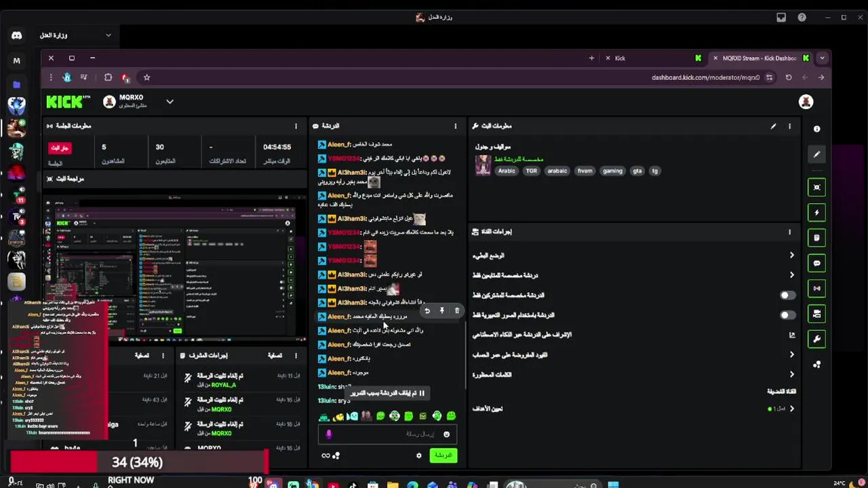The height and width of the screenshot is (488, 868).
Task: Bookmark the page with the star icon
Action: (146, 77)
